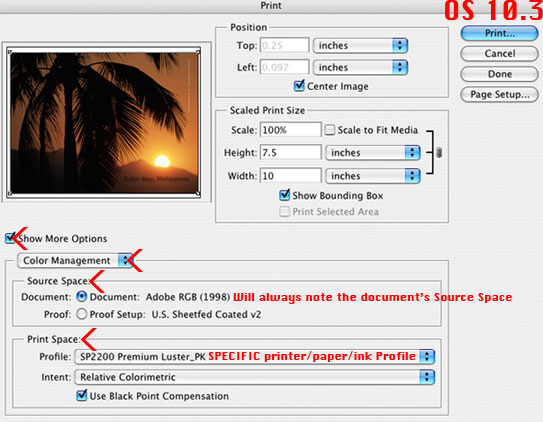Open the Width units dropdown
The height and width of the screenshot is (422, 543).
[x=373, y=176]
